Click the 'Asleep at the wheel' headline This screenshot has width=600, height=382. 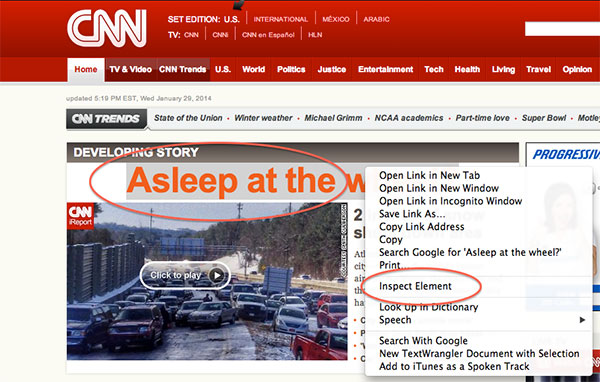point(245,181)
